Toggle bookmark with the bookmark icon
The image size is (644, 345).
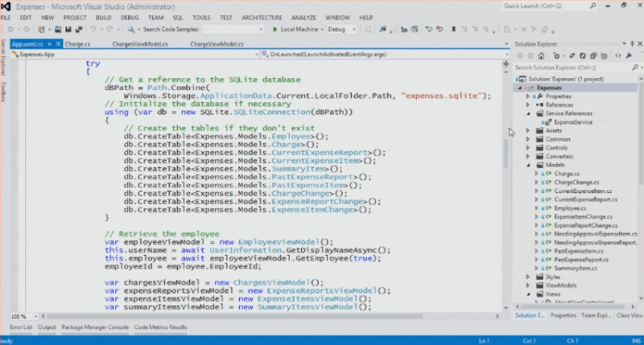point(454,29)
